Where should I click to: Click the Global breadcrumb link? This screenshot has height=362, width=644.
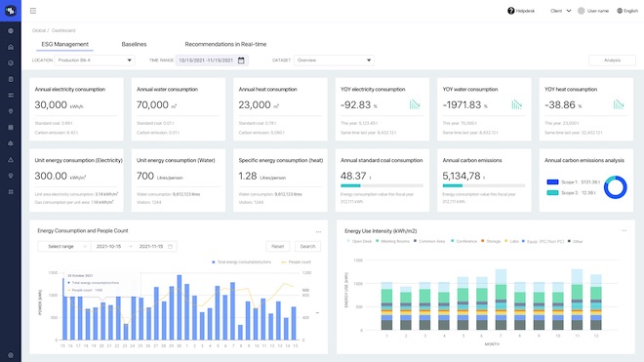(39, 30)
